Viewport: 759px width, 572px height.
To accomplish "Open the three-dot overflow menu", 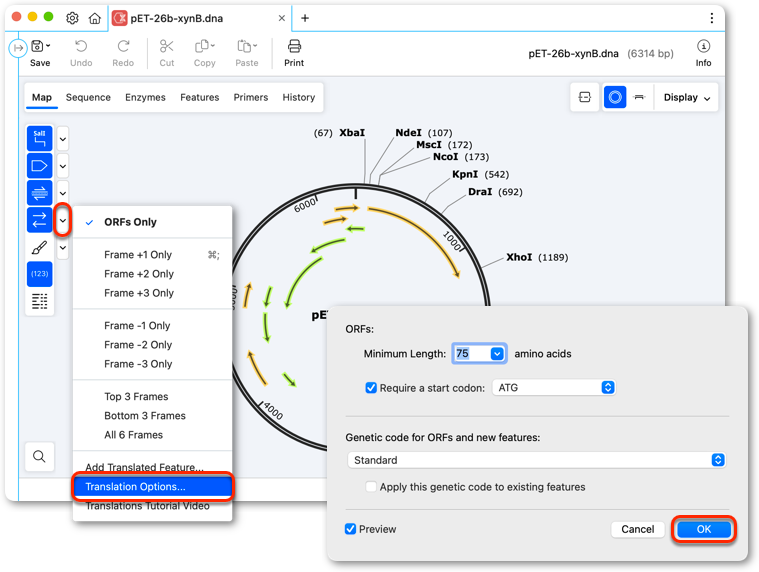I will pos(712,18).
